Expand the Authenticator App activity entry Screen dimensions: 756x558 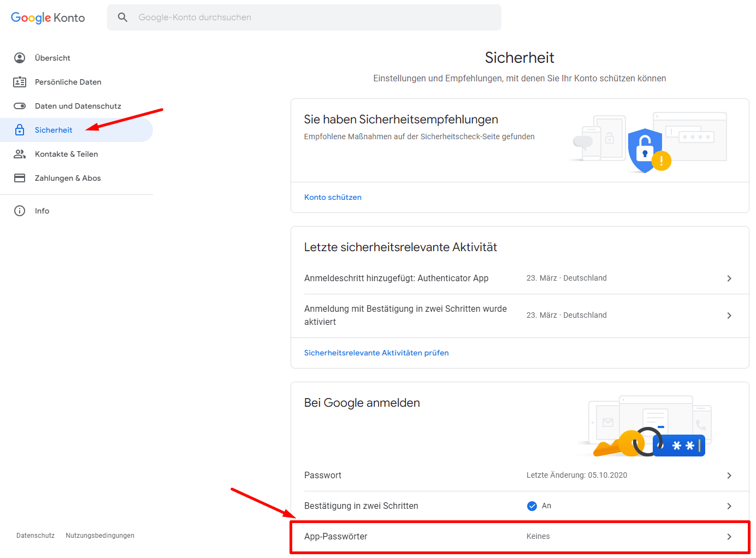tap(729, 278)
